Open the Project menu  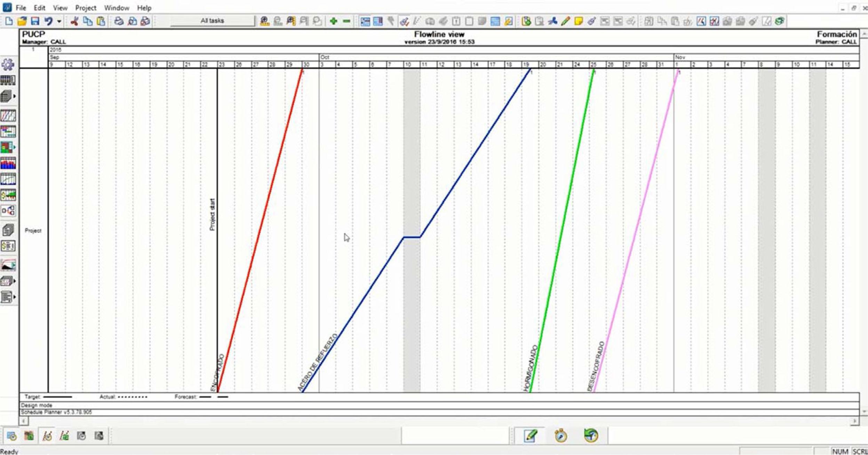coord(86,8)
